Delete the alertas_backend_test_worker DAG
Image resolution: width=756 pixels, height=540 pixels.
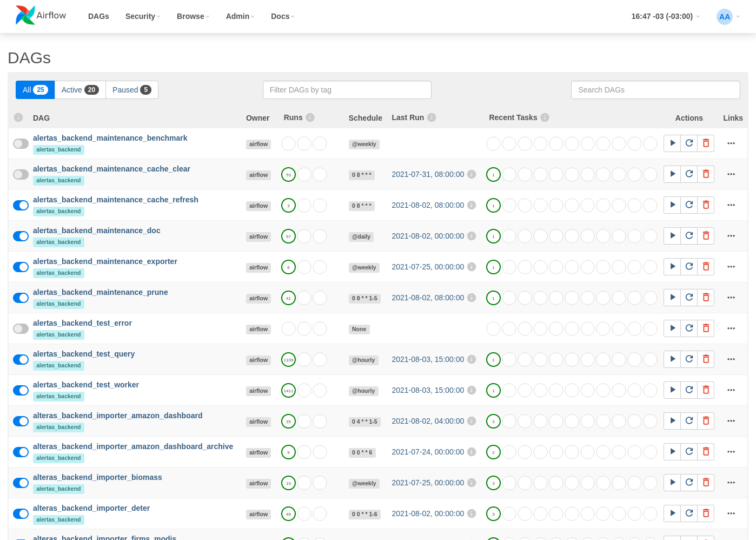[706, 390]
